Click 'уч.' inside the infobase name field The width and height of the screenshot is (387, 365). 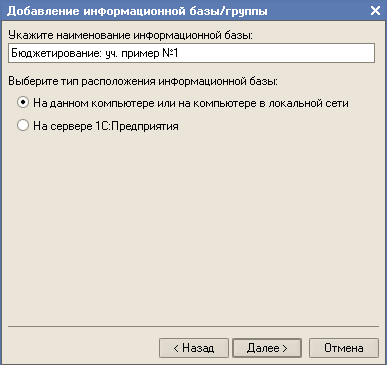[x=111, y=54]
